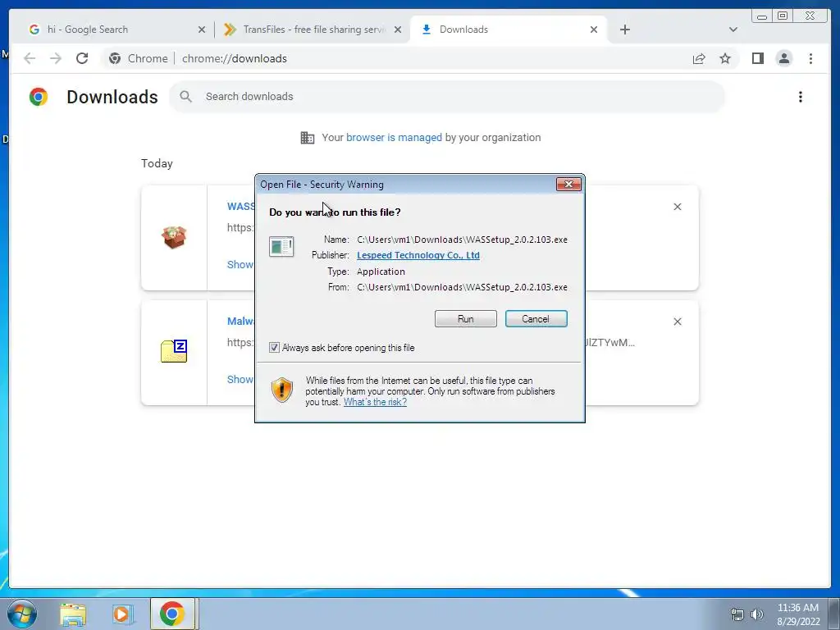Remove the WASSetup download entry
840x630 pixels.
(677, 207)
